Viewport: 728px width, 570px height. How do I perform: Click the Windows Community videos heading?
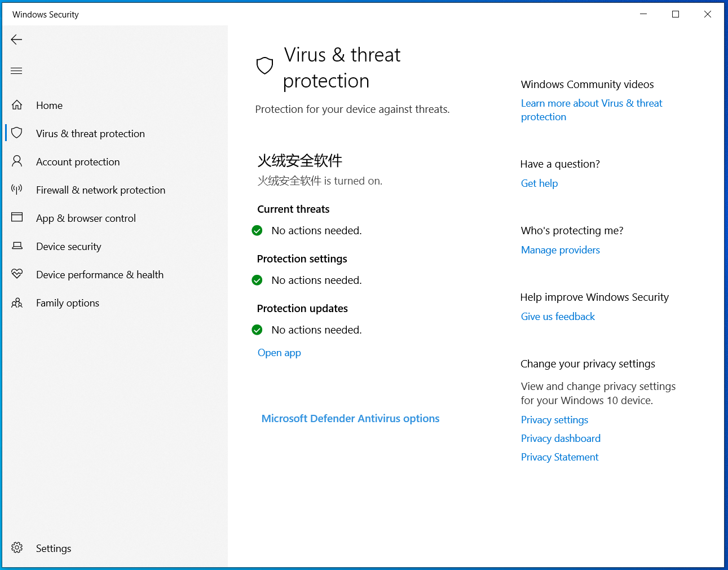[587, 84]
